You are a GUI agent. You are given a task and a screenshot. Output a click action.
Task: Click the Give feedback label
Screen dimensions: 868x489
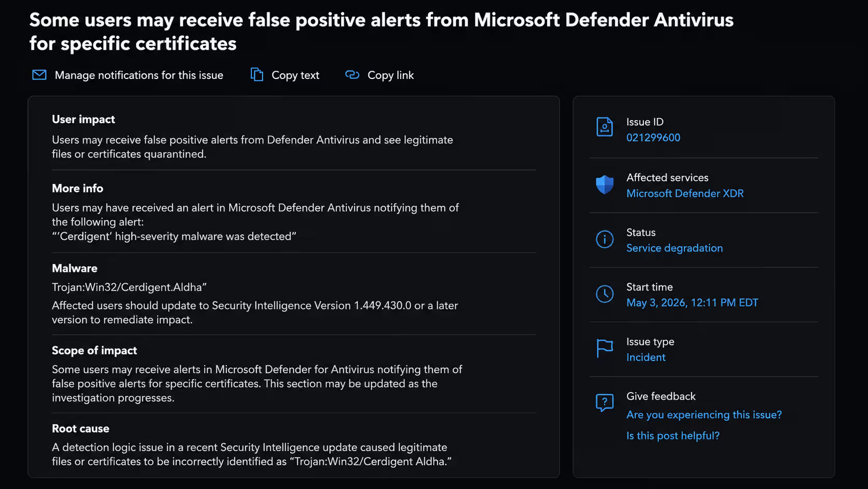click(661, 397)
